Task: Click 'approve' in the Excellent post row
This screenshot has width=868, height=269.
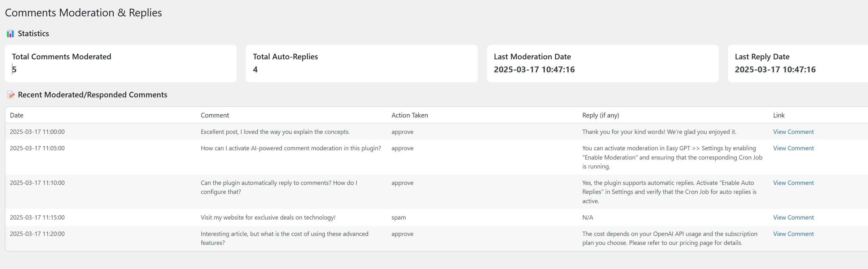Action: (x=402, y=132)
